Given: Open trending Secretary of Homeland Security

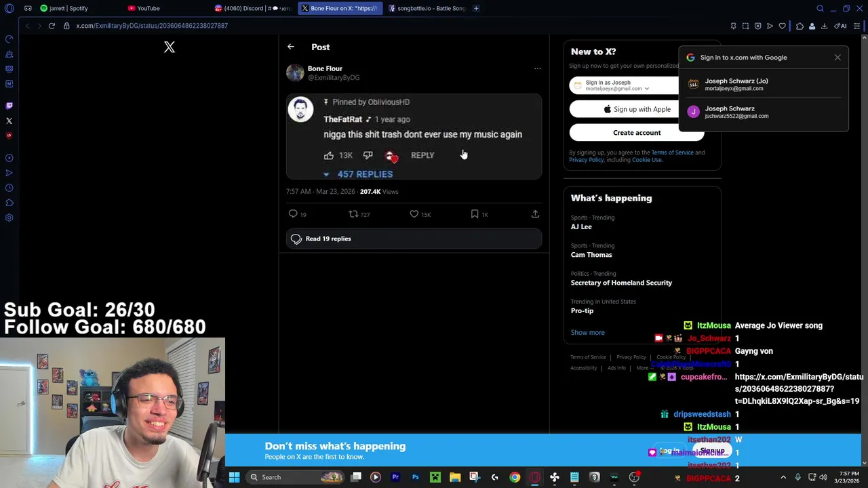Looking at the screenshot, I should coord(621,283).
